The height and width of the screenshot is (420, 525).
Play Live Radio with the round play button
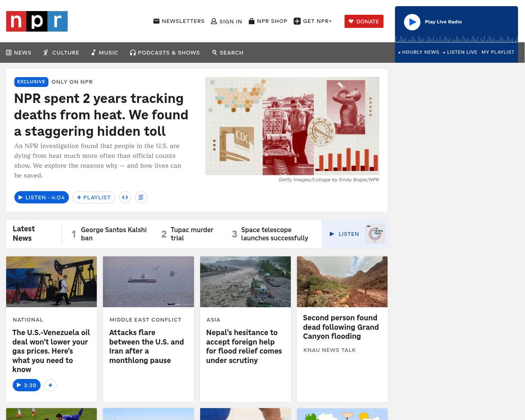pos(412,22)
